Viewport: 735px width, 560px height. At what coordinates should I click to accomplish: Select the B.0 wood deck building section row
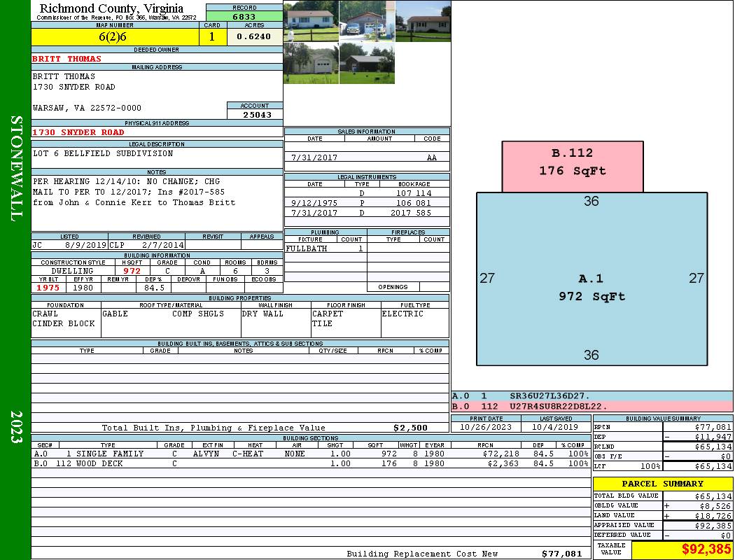311,463
